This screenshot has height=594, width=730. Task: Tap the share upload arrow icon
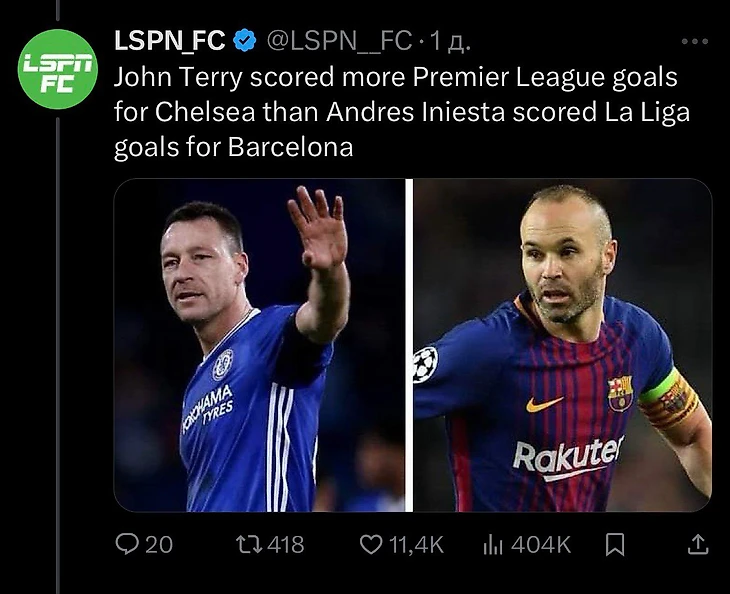pos(699,543)
